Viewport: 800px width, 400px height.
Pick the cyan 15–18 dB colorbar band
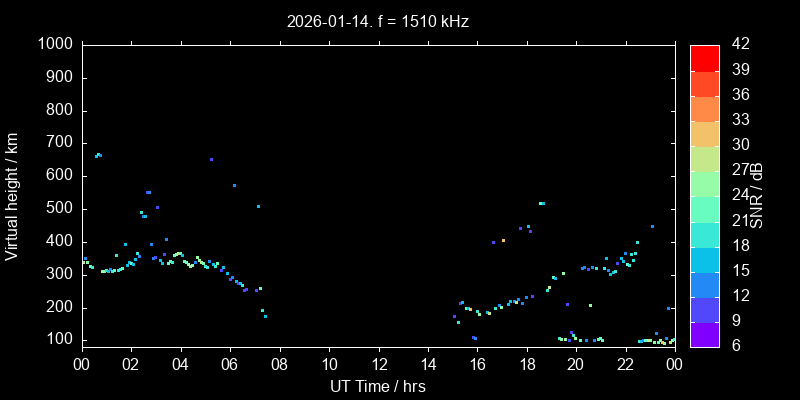[705, 258]
